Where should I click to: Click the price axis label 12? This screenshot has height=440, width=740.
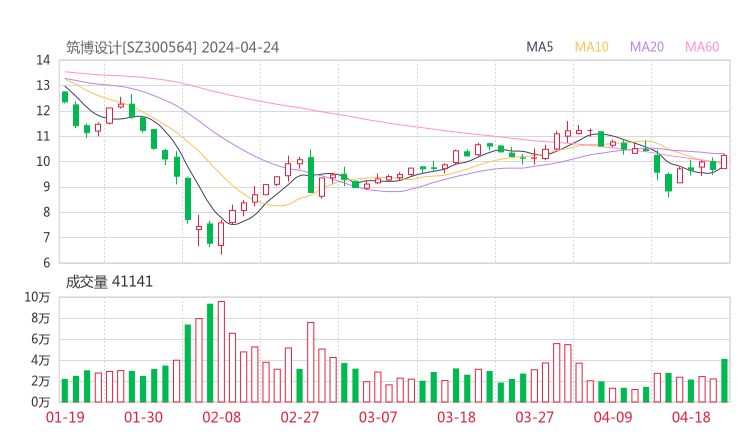pos(43,111)
